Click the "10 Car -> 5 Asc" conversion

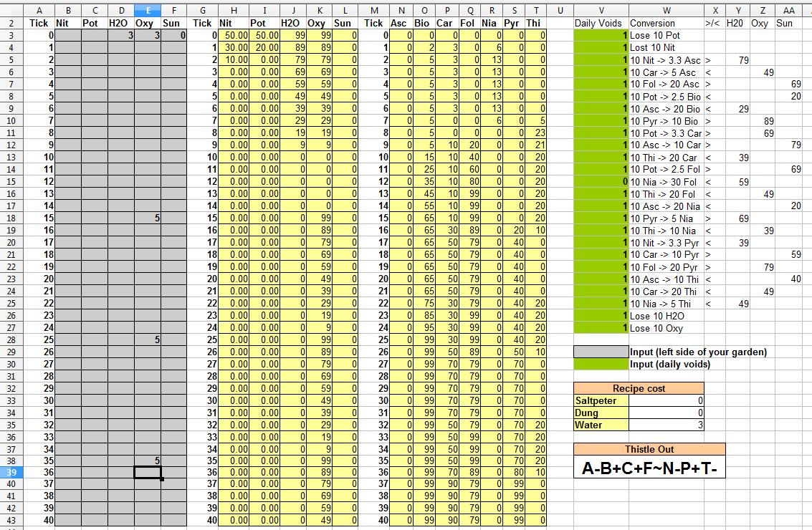coord(667,72)
